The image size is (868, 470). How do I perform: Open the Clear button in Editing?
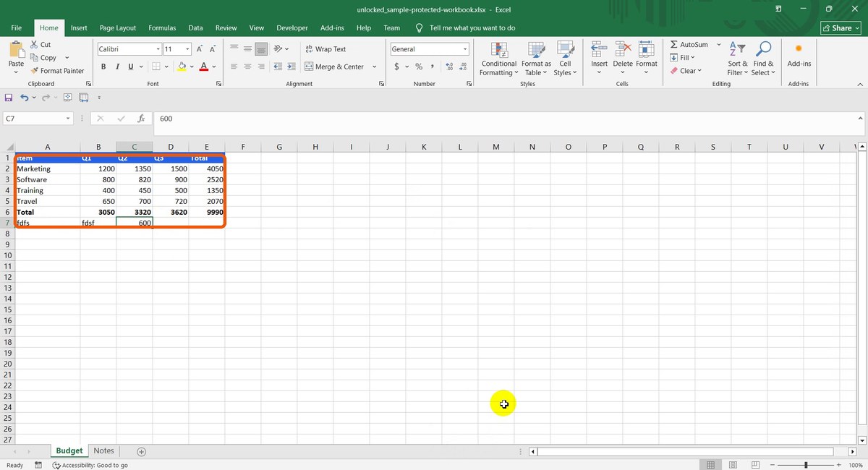pos(686,71)
